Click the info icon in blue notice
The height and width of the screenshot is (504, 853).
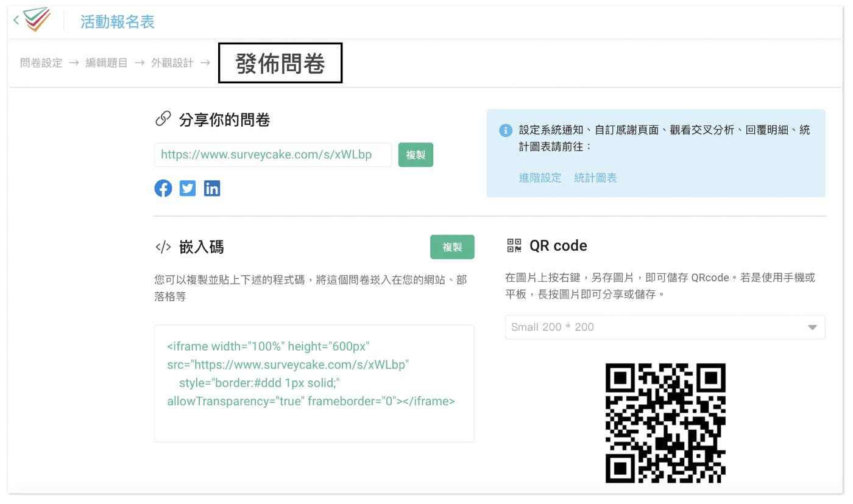[505, 130]
